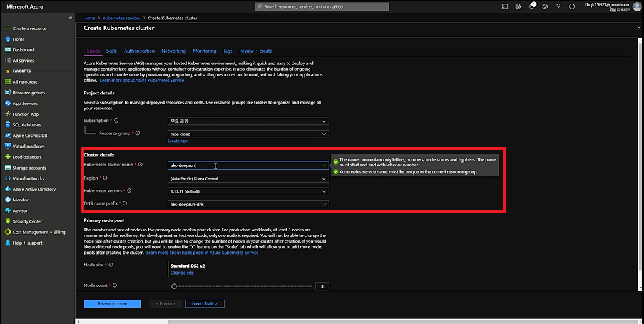Click the Kubernetes cluster name field
This screenshot has width=644, height=324.
(248, 166)
